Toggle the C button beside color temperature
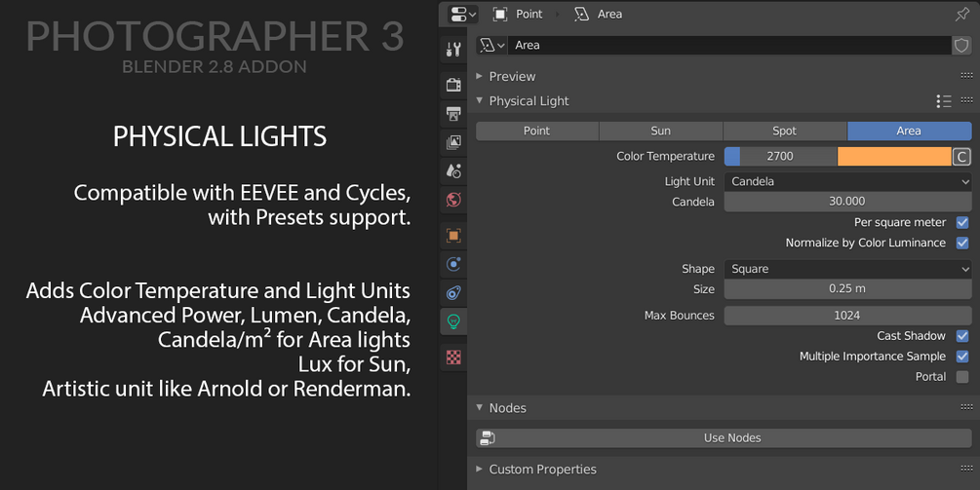Image resolution: width=980 pixels, height=490 pixels. [961, 157]
